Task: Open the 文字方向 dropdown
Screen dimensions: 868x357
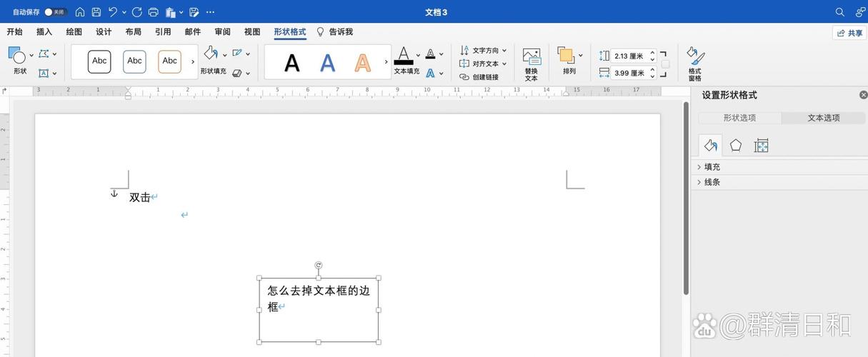Action: coord(483,51)
